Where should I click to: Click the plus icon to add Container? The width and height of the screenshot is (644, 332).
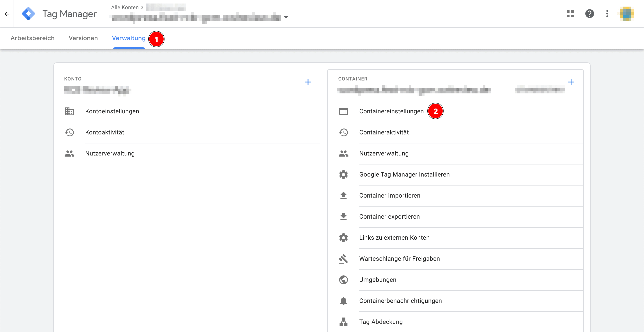[571, 82]
